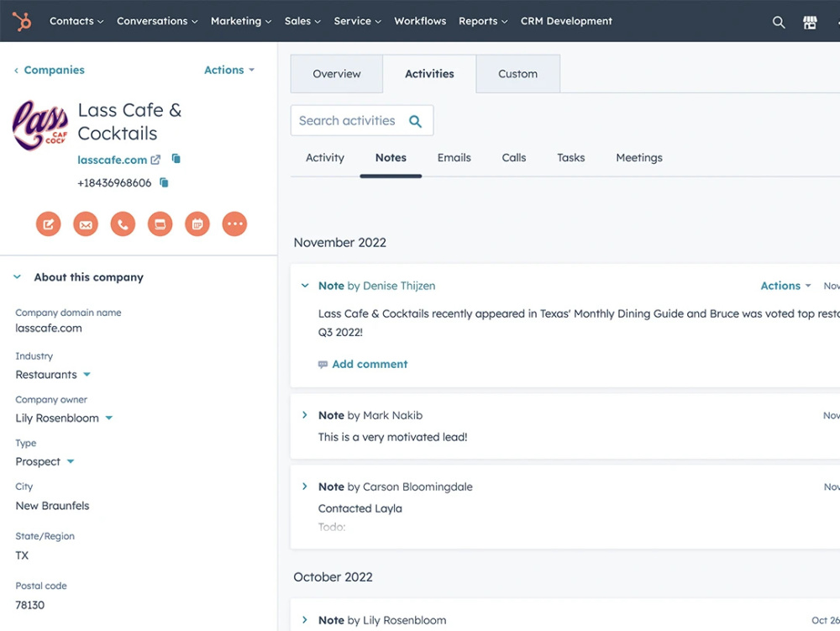Click the comment bubble icon beside Add comment
The width and height of the screenshot is (840, 631).
tap(323, 365)
